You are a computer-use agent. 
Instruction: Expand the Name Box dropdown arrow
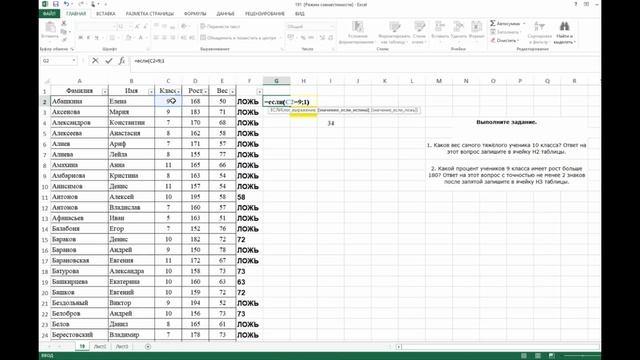(x=74, y=60)
